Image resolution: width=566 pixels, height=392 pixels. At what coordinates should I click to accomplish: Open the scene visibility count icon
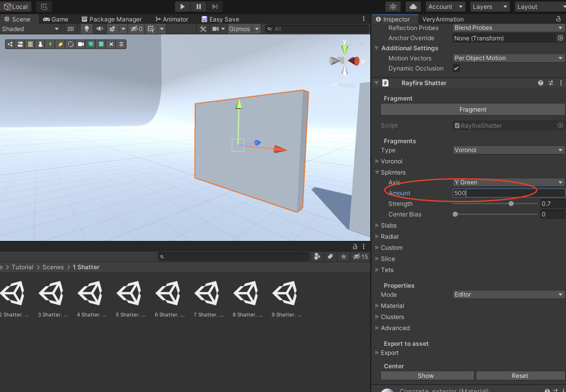[x=136, y=29]
